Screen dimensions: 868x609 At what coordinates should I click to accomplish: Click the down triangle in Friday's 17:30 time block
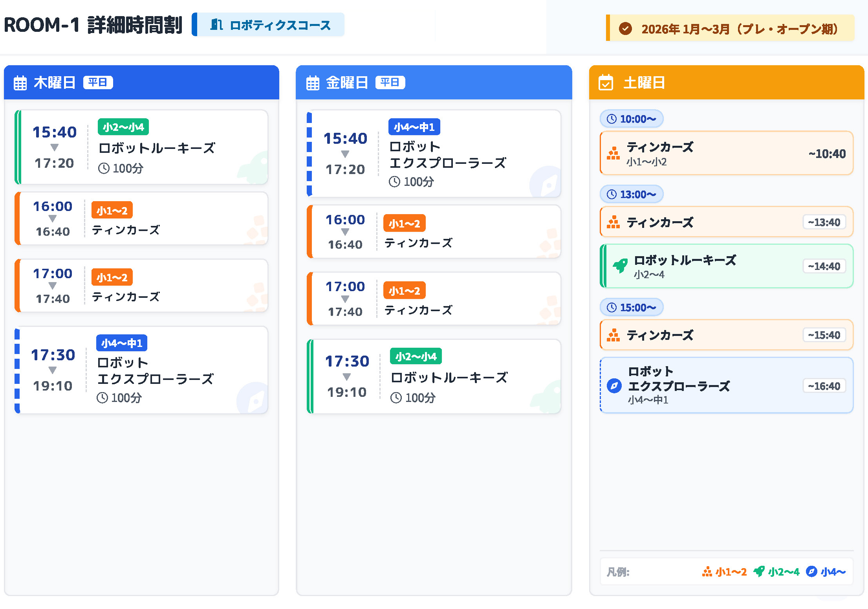(x=347, y=377)
